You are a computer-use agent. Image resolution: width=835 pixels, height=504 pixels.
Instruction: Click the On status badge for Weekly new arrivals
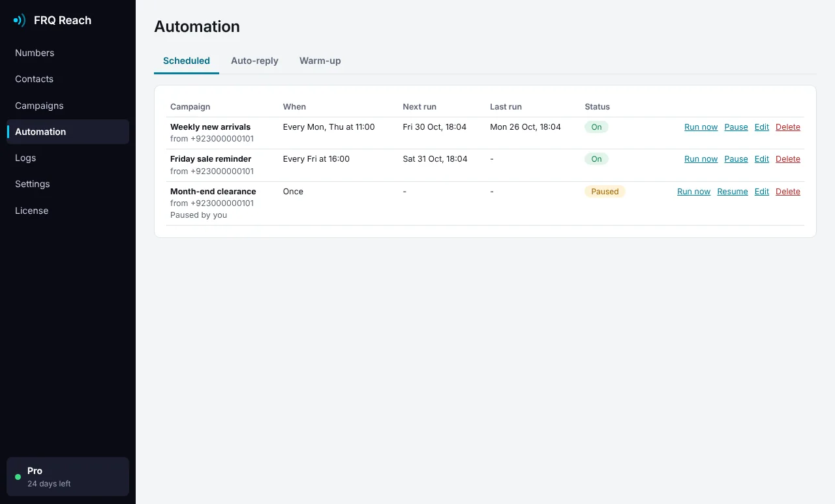[596, 127]
